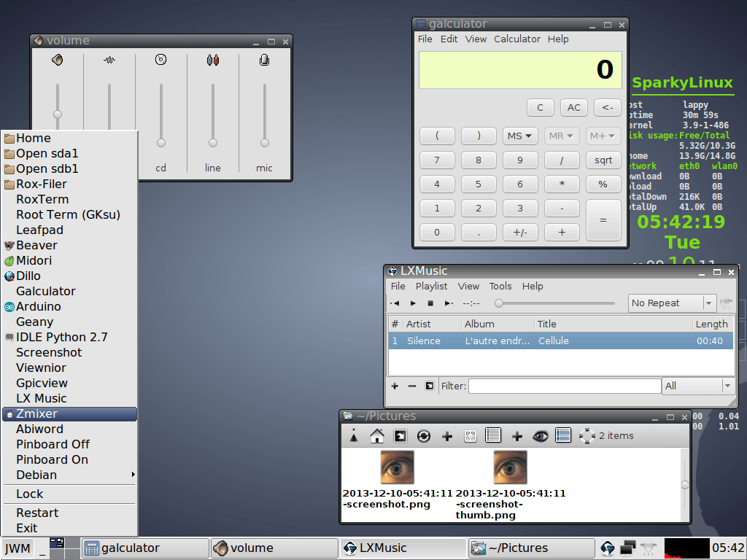Navigate to Home folder in file manager
The width and height of the screenshot is (747, 560).
(x=378, y=435)
